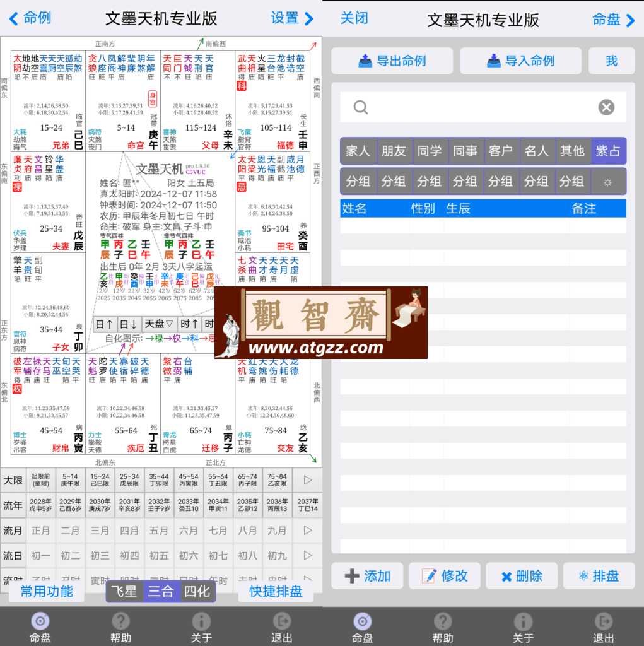Open 常用功能 menu
This screenshot has width=644, height=646.
pyautogui.click(x=47, y=592)
